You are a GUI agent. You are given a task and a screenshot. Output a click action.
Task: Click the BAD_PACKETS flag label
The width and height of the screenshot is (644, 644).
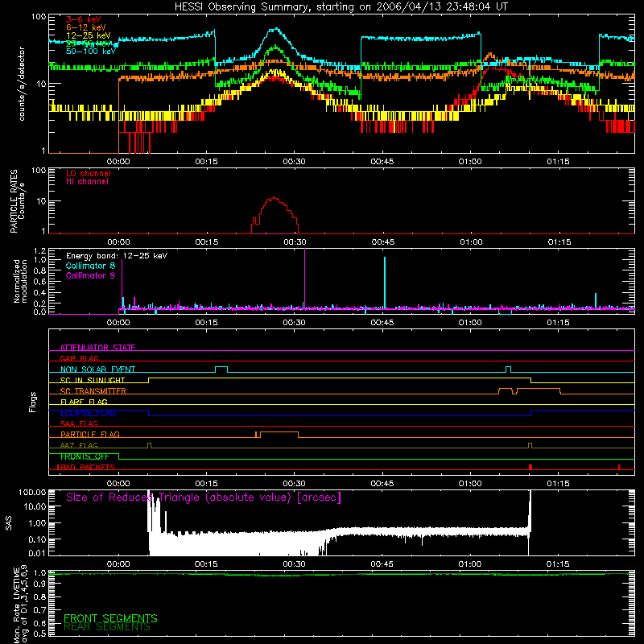(86, 467)
